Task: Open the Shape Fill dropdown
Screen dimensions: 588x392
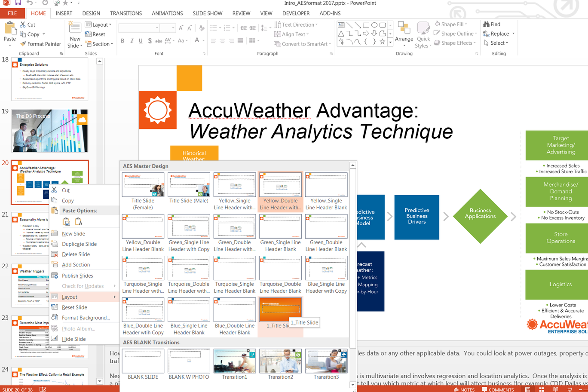Action: pos(451,24)
